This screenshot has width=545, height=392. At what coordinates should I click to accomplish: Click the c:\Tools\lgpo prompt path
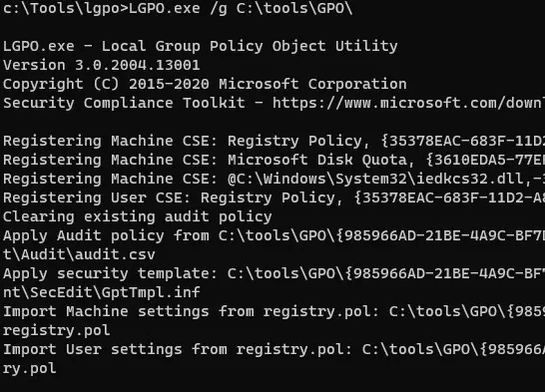(61, 8)
